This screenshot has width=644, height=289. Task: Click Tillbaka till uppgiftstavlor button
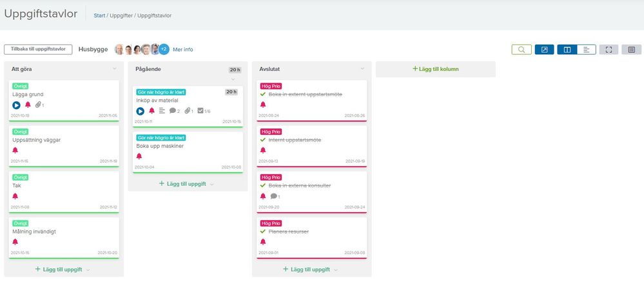pos(38,49)
